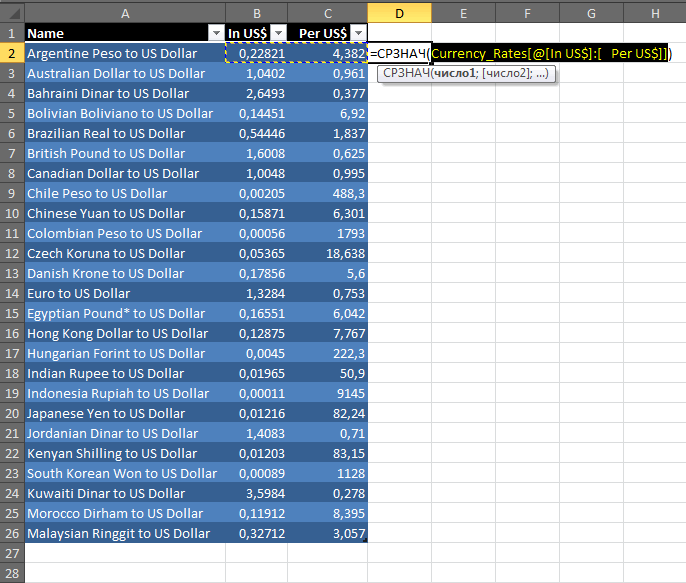Select the column D header
686x583 pixels.
pos(399,13)
